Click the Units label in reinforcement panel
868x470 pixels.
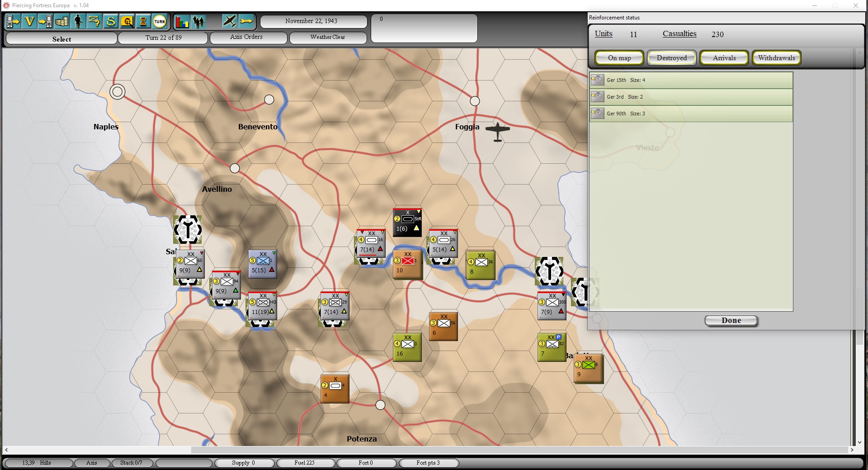click(x=604, y=33)
